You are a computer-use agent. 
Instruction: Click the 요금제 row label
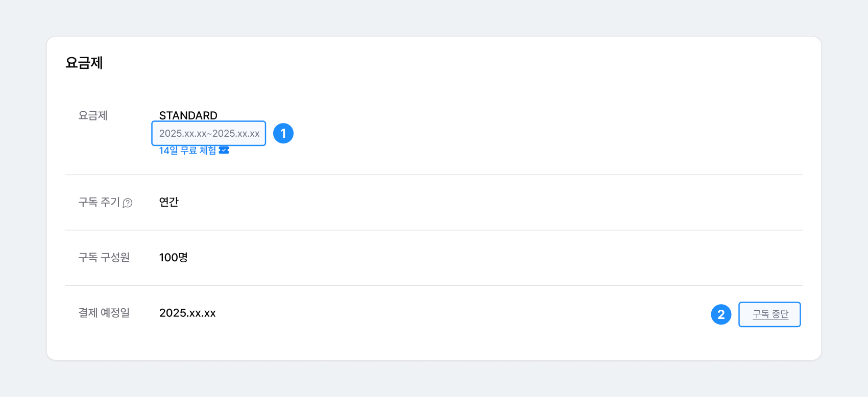coord(93,115)
